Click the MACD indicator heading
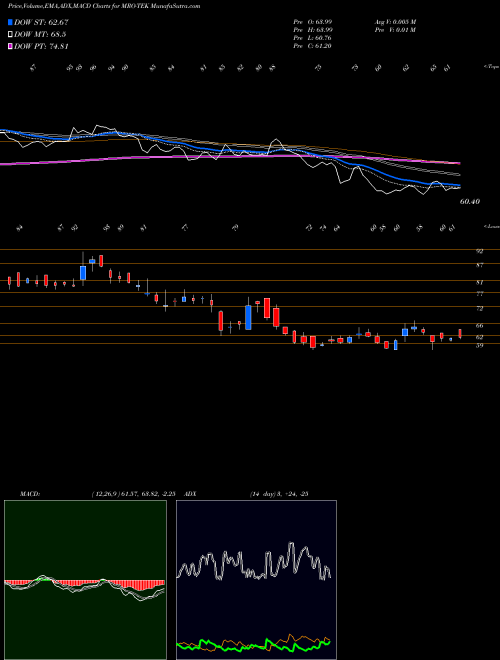 coord(29,493)
